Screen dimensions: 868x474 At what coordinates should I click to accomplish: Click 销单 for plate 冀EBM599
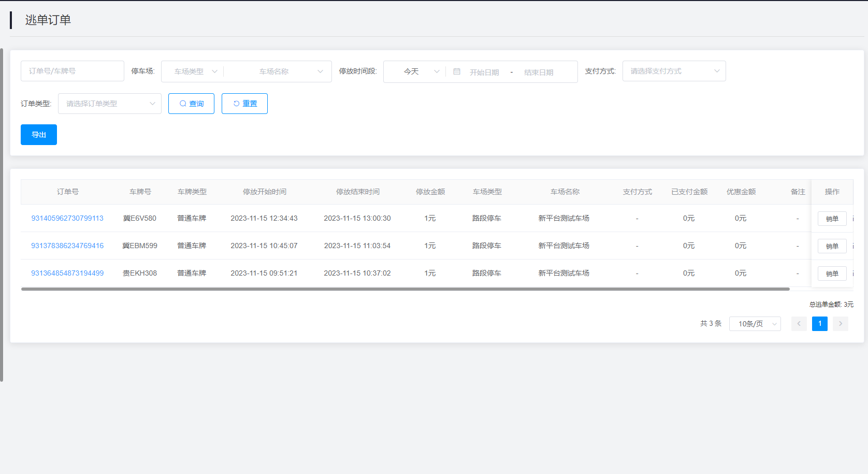[832, 246]
